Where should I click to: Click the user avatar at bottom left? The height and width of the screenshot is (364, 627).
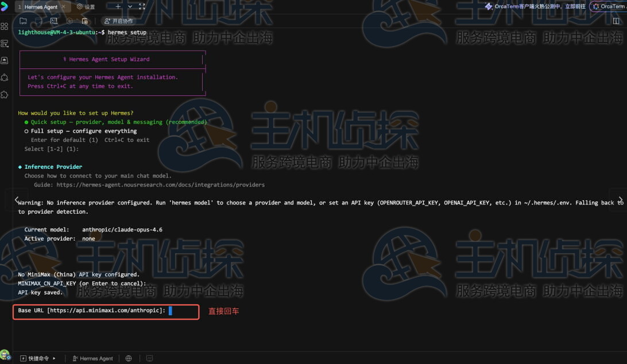click(x=5, y=355)
